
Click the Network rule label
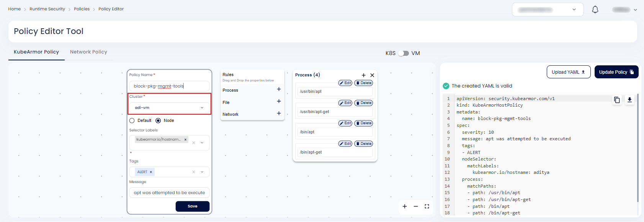pyautogui.click(x=230, y=114)
